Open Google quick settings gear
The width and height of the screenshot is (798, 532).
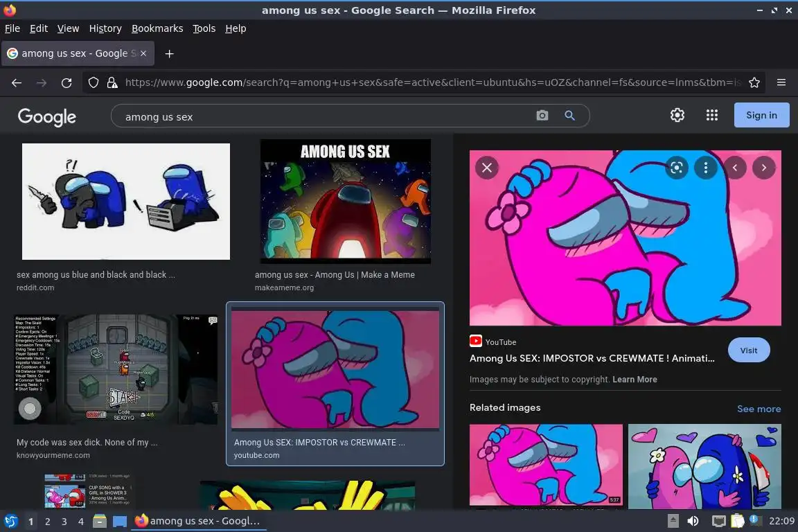[677, 115]
